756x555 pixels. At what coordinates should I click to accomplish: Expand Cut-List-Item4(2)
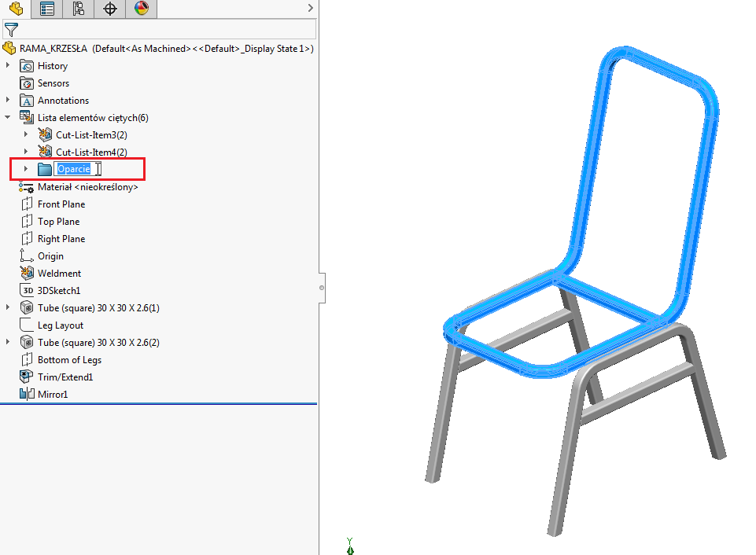[x=26, y=152]
